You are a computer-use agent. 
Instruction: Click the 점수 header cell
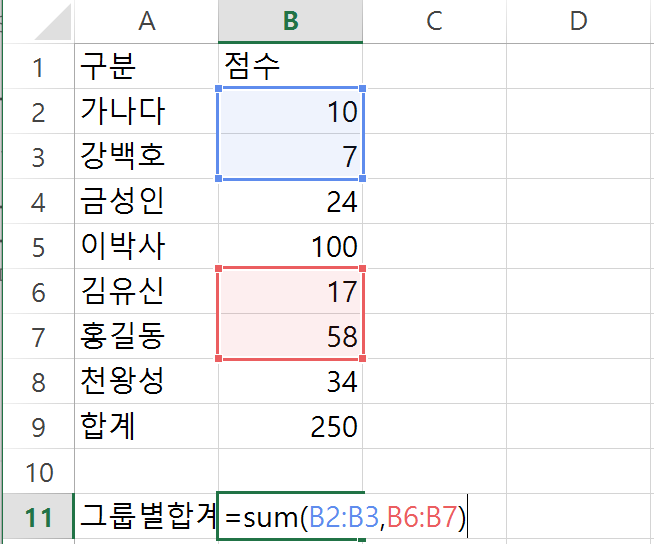(291, 67)
